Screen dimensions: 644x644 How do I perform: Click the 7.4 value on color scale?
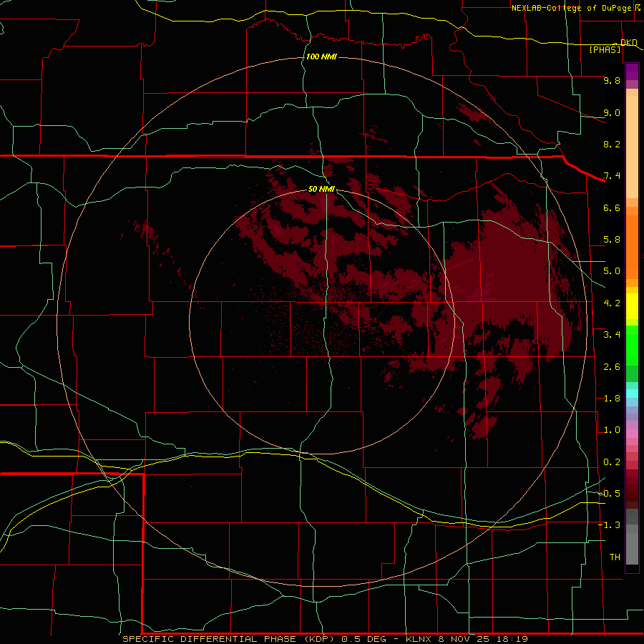[612, 176]
